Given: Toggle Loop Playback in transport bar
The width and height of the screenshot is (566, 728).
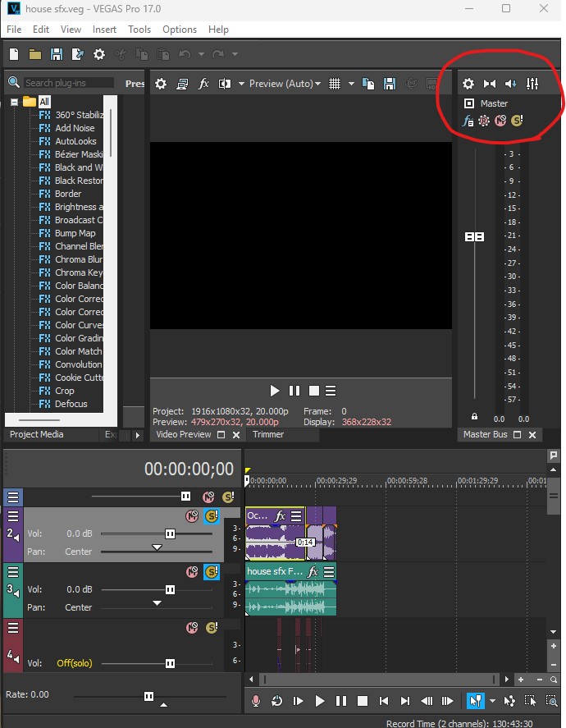Looking at the screenshot, I should (x=277, y=701).
